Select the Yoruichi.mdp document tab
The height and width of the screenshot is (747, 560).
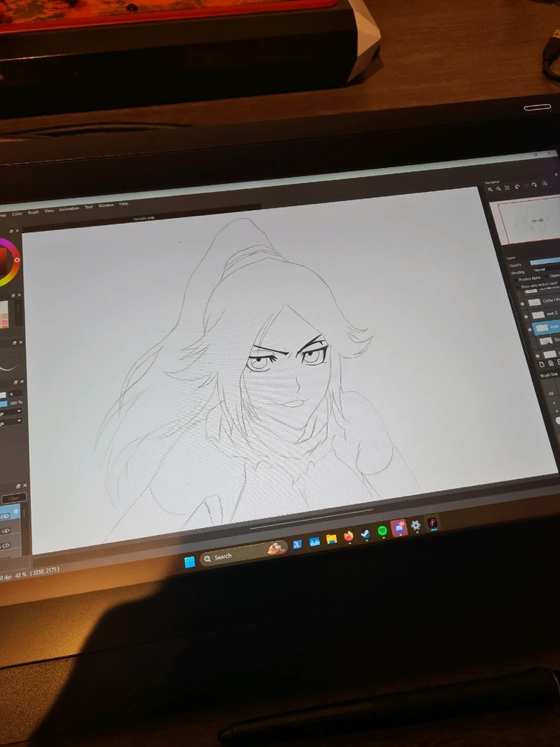(143, 218)
